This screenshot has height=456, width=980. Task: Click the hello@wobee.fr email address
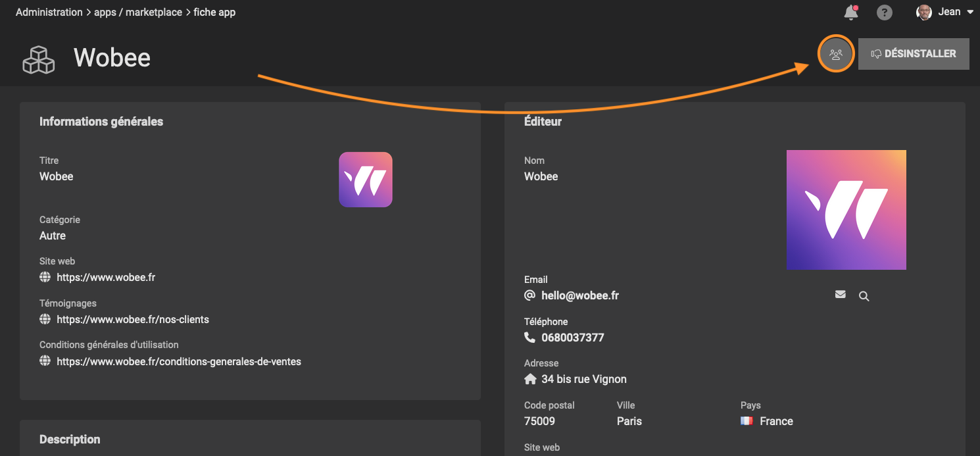point(580,295)
